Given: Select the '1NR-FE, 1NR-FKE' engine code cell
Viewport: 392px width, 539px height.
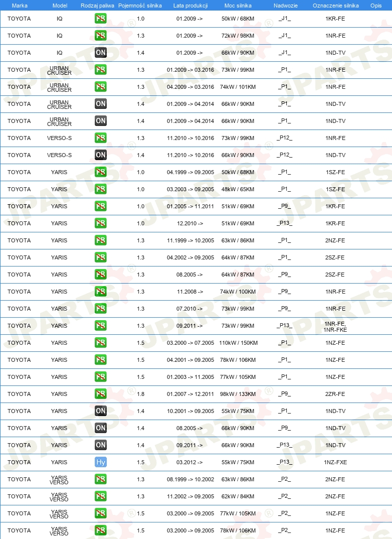Looking at the screenshot, I should point(335,327).
